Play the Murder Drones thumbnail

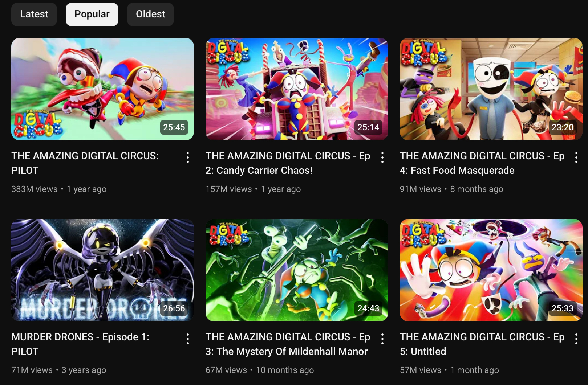pyautogui.click(x=102, y=270)
